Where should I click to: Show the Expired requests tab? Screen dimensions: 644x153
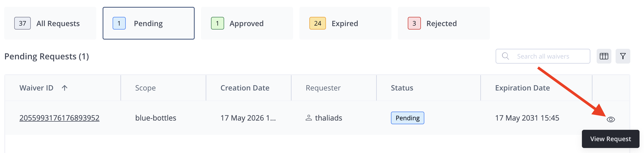[x=345, y=23]
